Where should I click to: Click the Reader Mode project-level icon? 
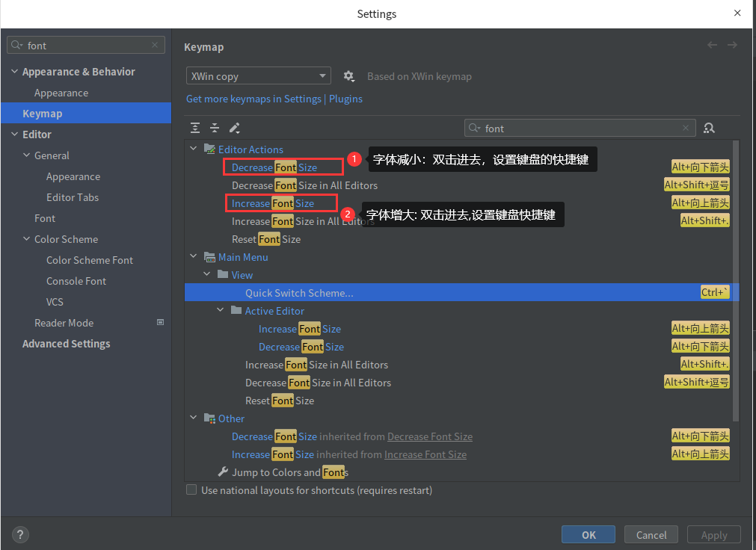(x=161, y=322)
